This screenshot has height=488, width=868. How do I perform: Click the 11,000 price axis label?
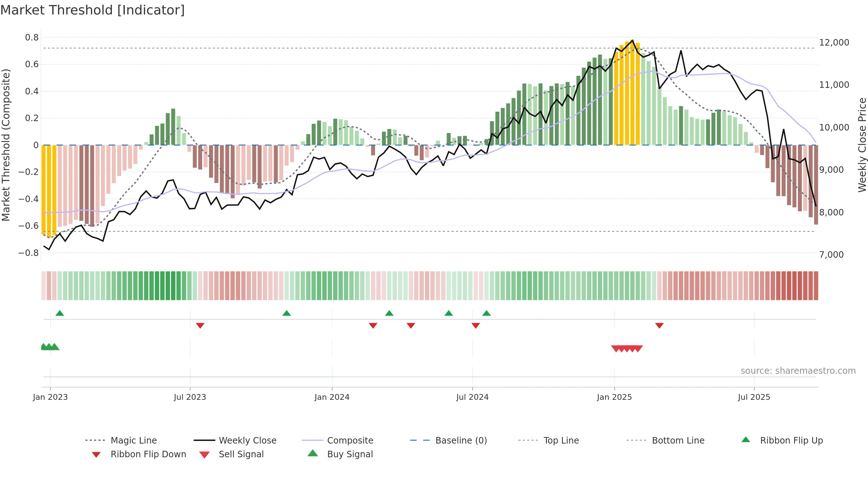pyautogui.click(x=834, y=85)
